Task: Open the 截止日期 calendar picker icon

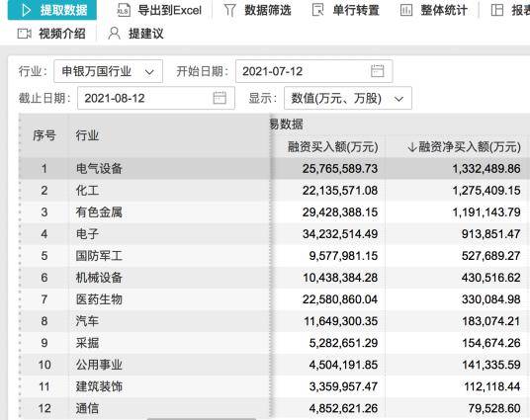Action: (x=220, y=98)
